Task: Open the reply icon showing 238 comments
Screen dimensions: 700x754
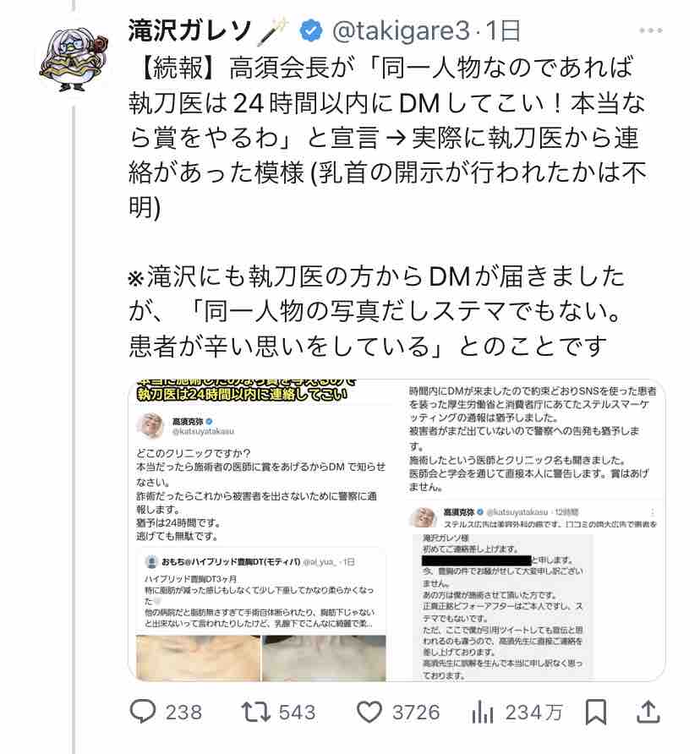Action: point(143,713)
